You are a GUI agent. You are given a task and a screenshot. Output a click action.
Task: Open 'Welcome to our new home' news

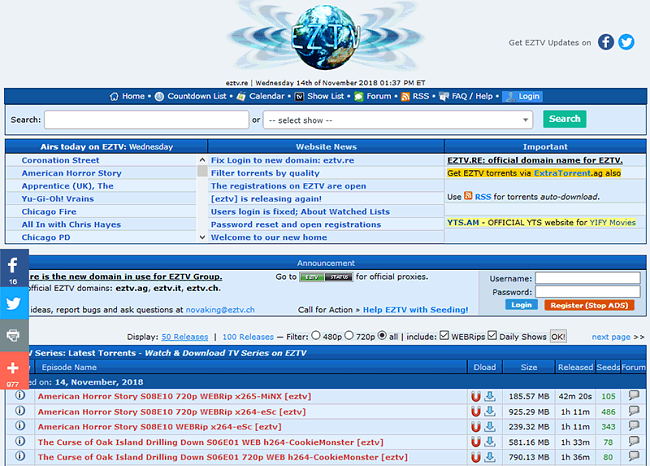269,237
